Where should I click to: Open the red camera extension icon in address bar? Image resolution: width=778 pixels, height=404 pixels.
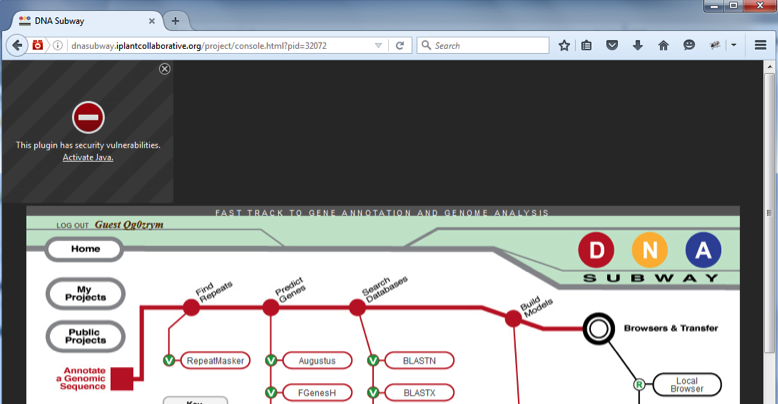coord(38,45)
